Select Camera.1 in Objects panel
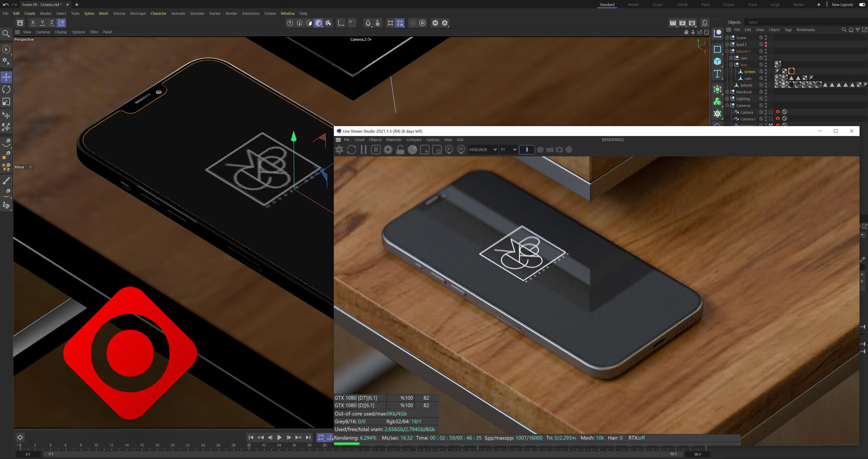The image size is (868, 459). [747, 119]
